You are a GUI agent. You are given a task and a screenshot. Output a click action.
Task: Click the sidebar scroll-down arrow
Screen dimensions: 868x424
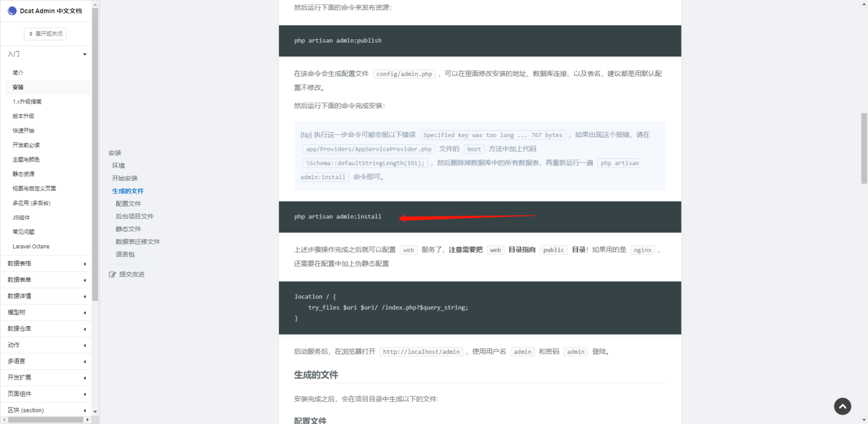pyautogui.click(x=95, y=412)
